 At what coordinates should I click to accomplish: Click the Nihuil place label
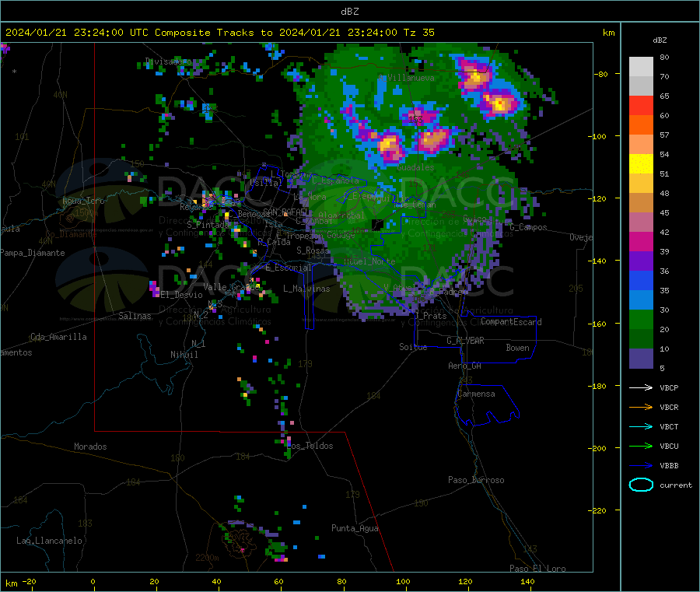click(184, 355)
